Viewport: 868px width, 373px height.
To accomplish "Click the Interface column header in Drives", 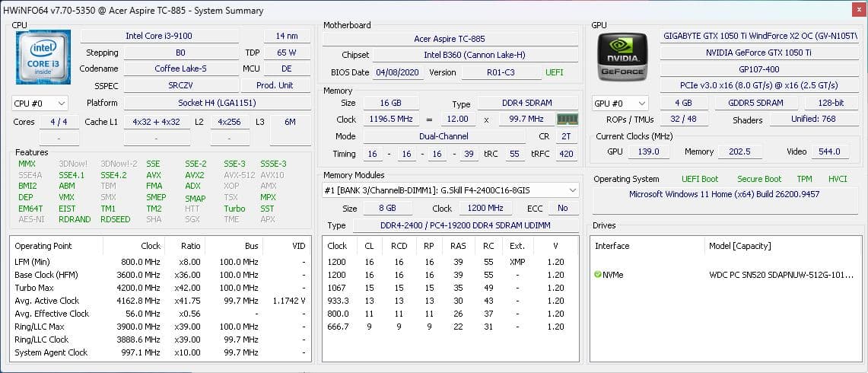I will click(x=612, y=246).
